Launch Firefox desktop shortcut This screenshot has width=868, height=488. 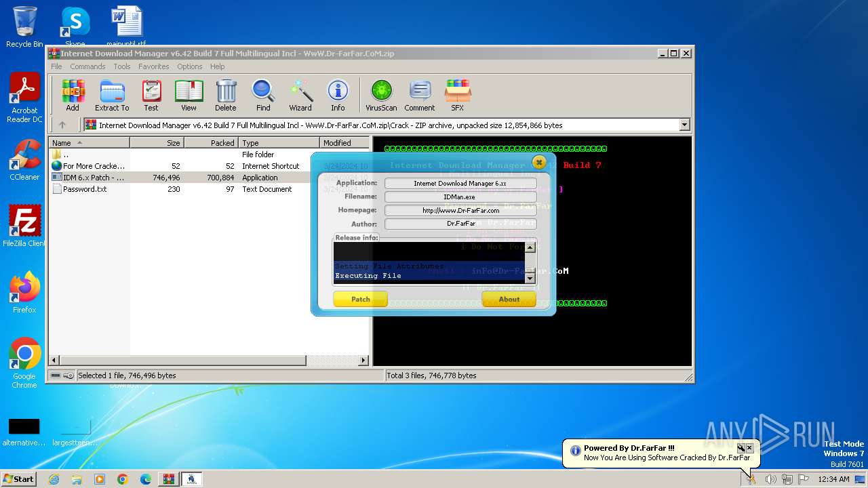[x=24, y=293]
